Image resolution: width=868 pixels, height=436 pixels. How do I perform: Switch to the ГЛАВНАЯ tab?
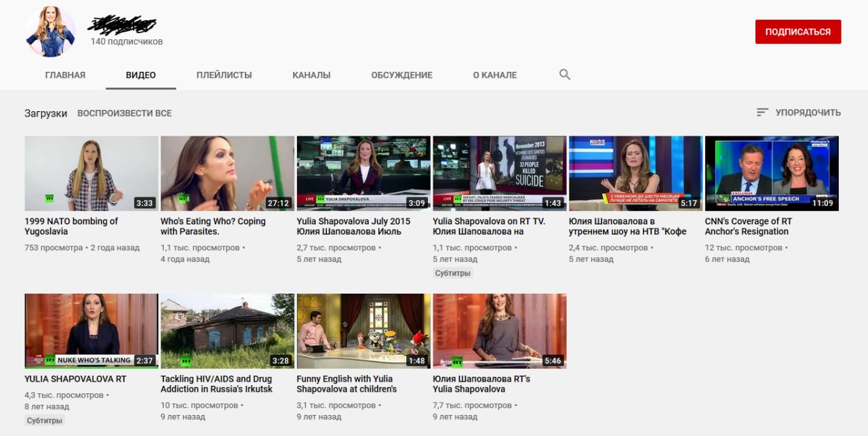point(65,75)
